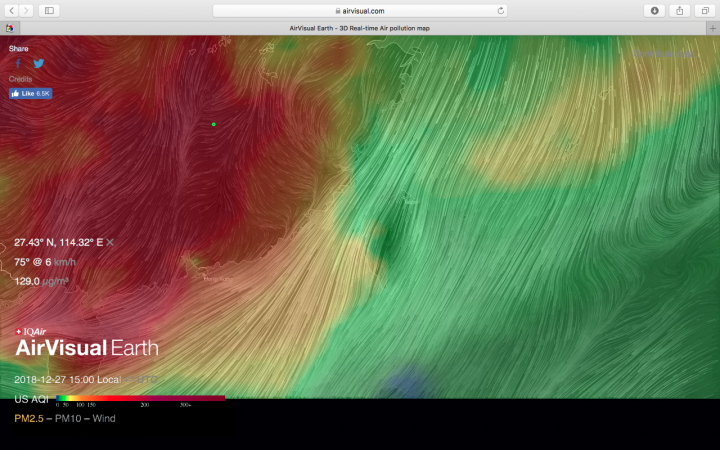
Task: Add a new tab with plus button
Action: (x=713, y=28)
